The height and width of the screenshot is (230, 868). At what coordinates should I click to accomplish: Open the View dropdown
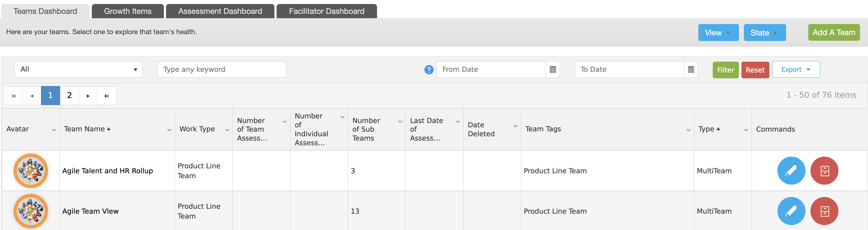(718, 33)
